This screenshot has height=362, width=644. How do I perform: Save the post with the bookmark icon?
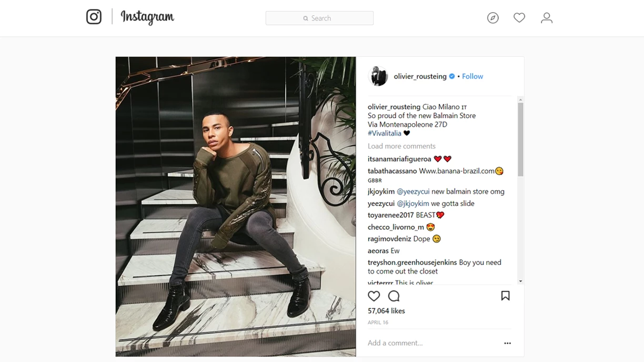(505, 296)
